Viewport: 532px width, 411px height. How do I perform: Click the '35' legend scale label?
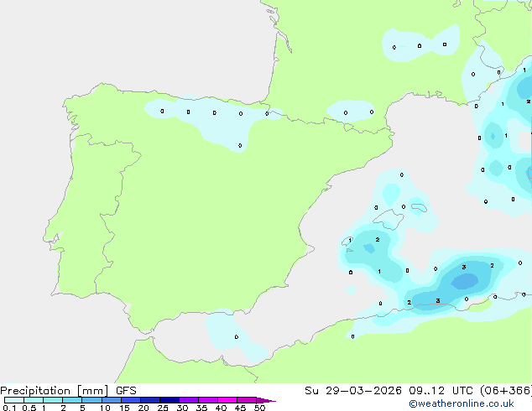click(x=201, y=408)
